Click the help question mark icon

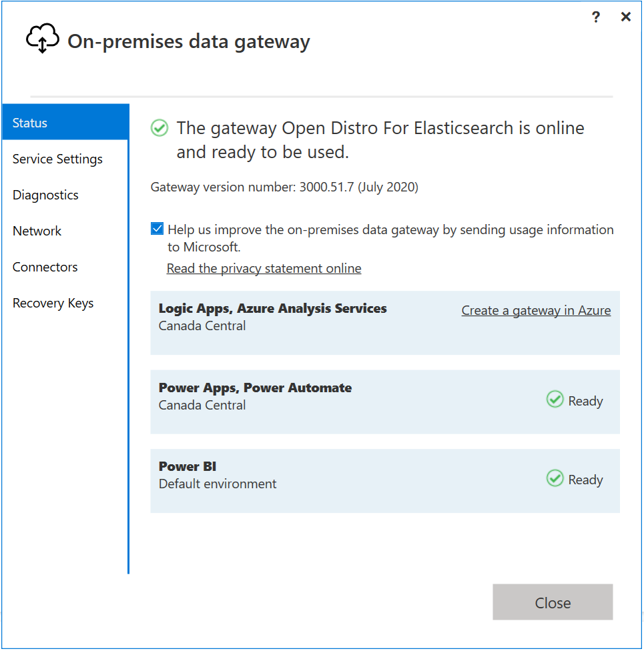click(x=596, y=17)
